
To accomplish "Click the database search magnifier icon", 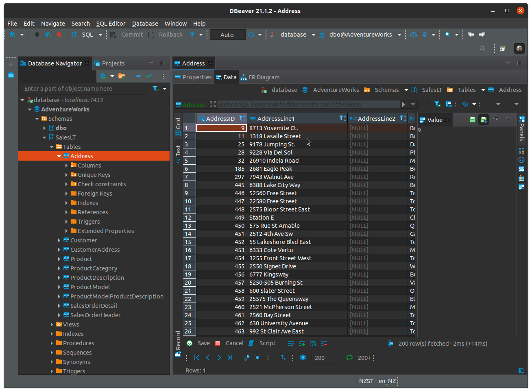I will tap(447, 35).
